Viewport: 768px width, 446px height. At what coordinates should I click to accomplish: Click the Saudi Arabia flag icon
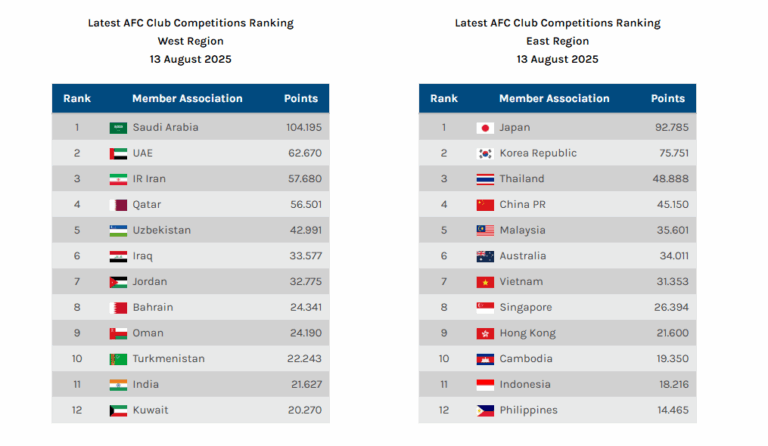118,128
